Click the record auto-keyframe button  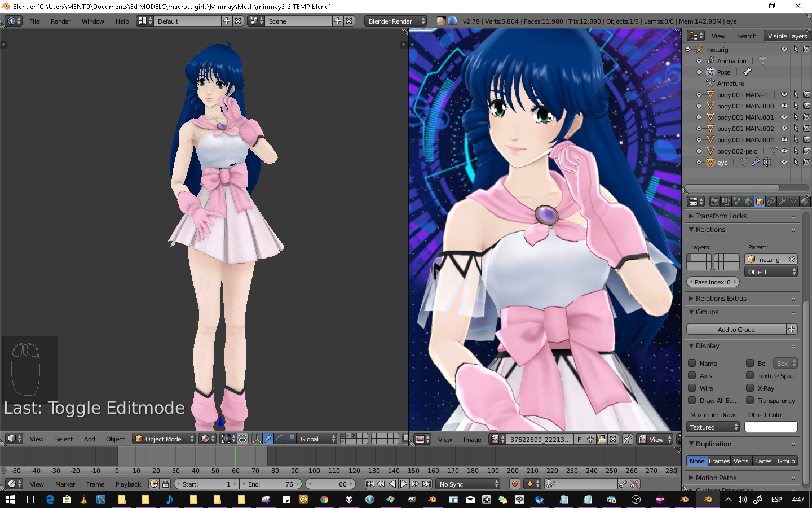(514, 484)
